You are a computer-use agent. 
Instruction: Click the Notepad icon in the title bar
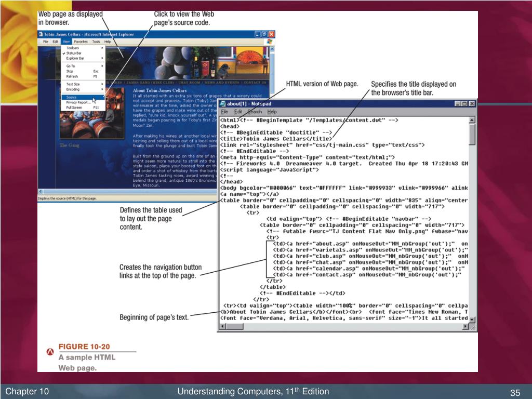pos(222,104)
